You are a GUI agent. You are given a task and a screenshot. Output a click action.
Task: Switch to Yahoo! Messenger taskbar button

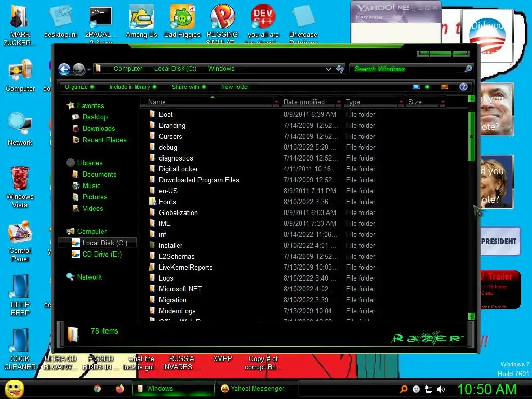coord(257,389)
